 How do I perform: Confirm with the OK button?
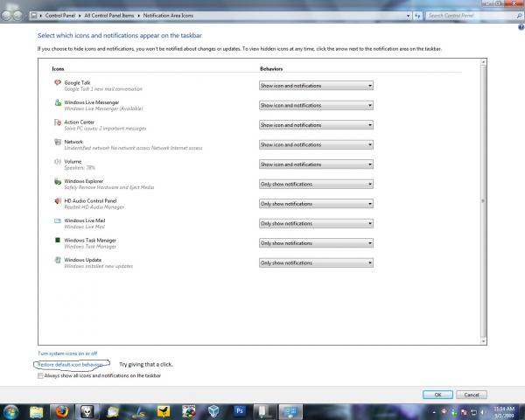pyautogui.click(x=437, y=395)
